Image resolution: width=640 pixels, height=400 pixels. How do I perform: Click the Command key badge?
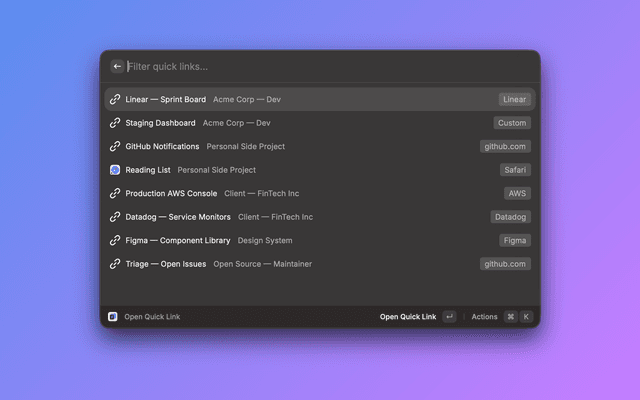tap(510, 316)
